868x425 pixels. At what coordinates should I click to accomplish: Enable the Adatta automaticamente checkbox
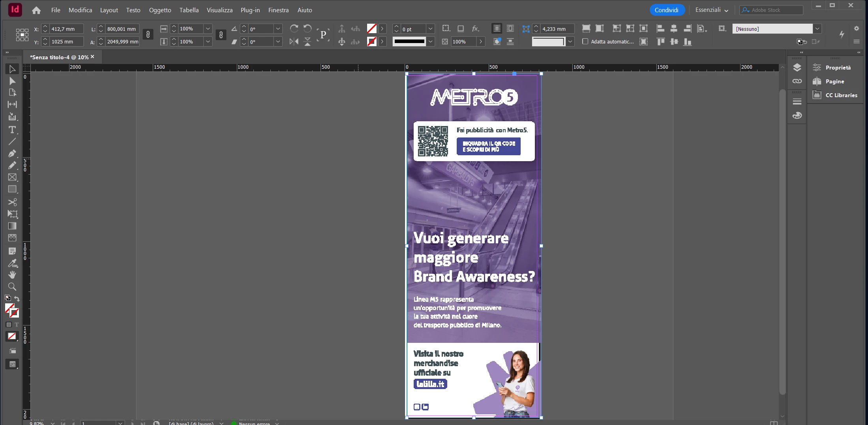(x=585, y=41)
